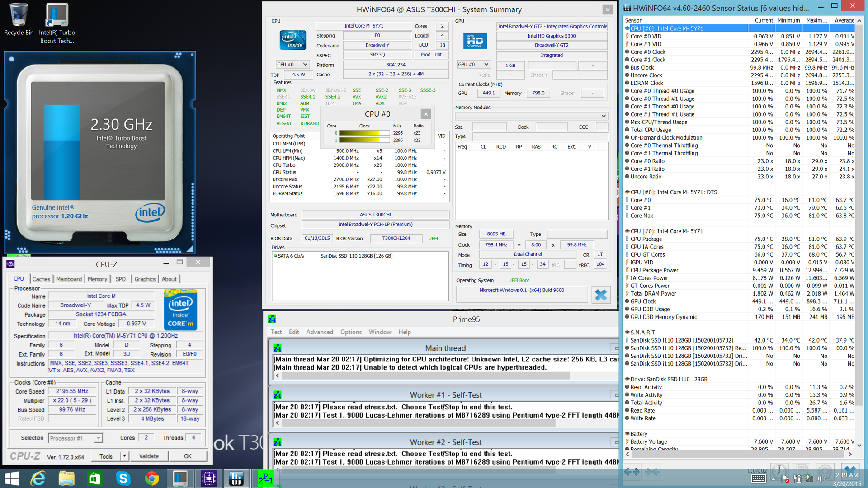868x488 pixels.
Task: Click OK button in CPU-Z
Action: (188, 456)
